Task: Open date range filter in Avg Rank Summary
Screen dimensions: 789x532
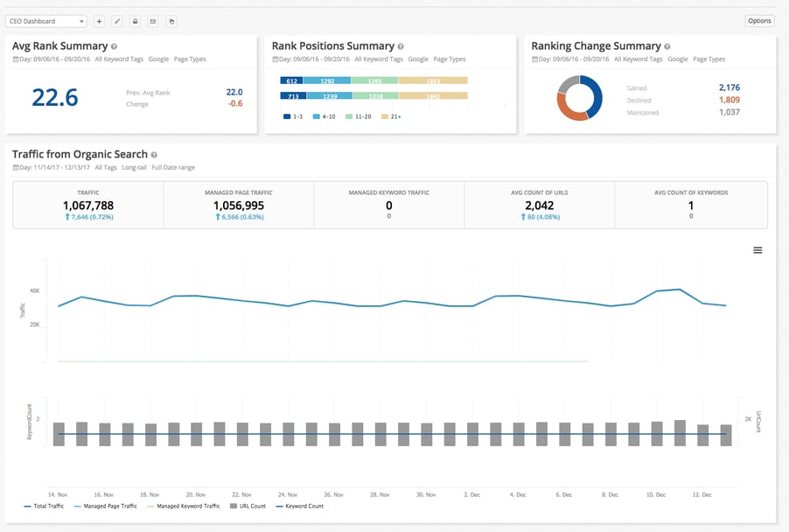Action: click(x=50, y=59)
